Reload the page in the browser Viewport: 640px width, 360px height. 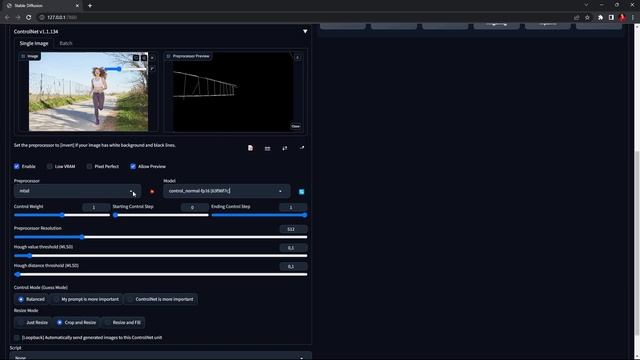pyautogui.click(x=29, y=17)
